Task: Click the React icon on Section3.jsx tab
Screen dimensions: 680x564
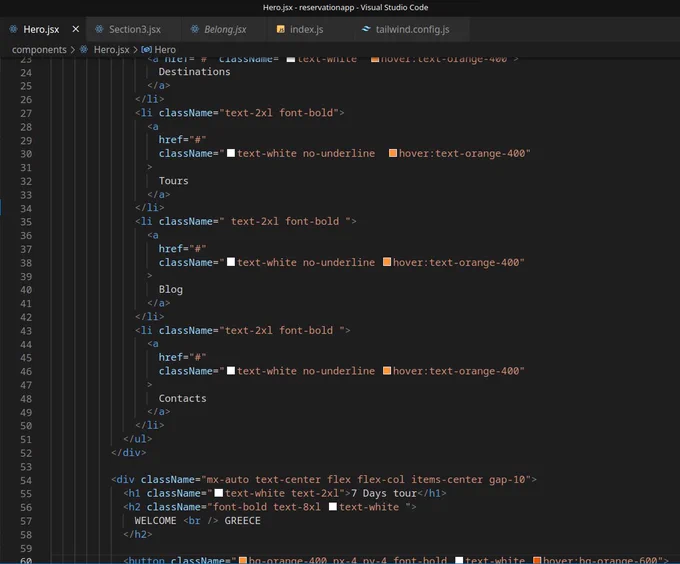Action: (99, 29)
